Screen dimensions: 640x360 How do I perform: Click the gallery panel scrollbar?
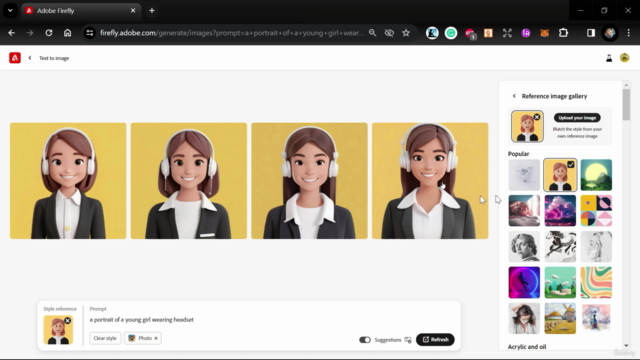coord(626,105)
